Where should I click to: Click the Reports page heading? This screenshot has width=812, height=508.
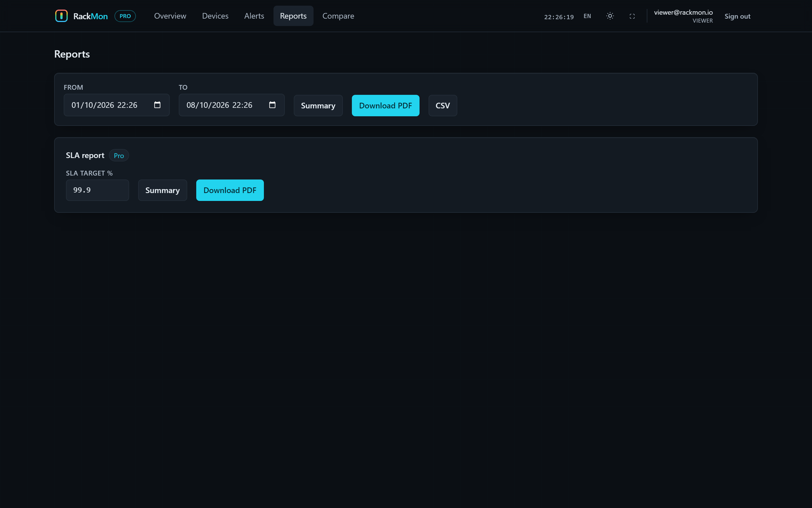coord(72,54)
